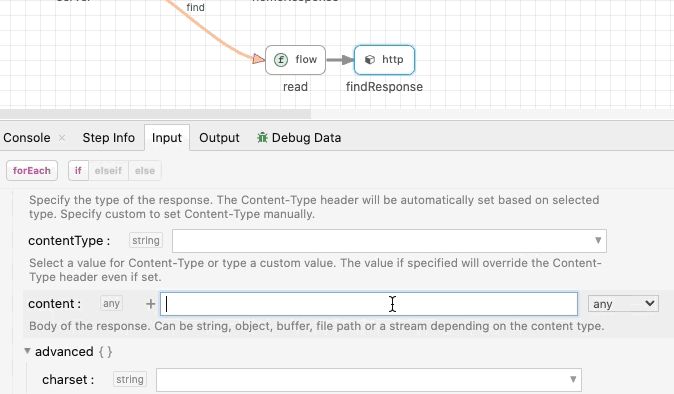Click the green bug Debug Data icon
The image size is (674, 394).
pyautogui.click(x=262, y=137)
